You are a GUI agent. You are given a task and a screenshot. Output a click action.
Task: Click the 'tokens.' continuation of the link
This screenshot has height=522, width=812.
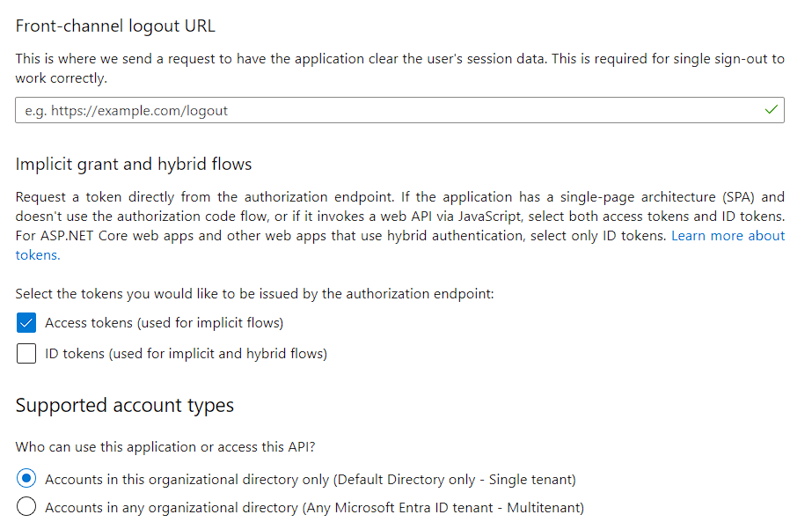[x=38, y=255]
